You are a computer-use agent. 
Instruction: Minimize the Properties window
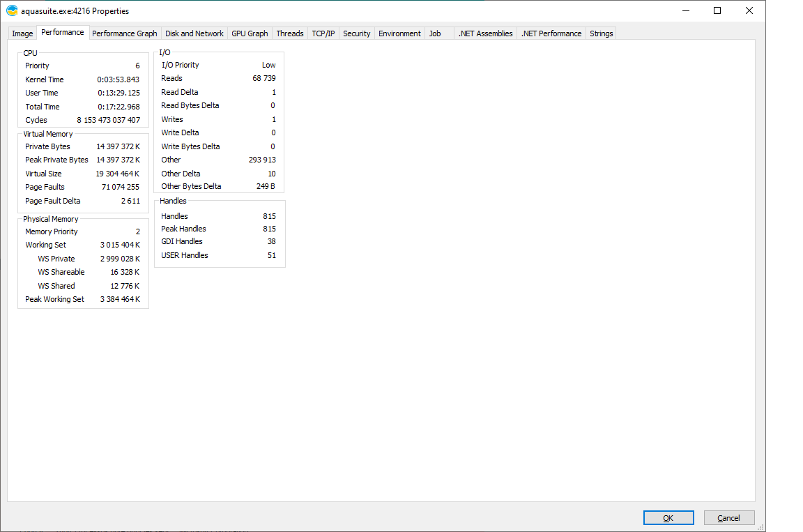coord(686,10)
